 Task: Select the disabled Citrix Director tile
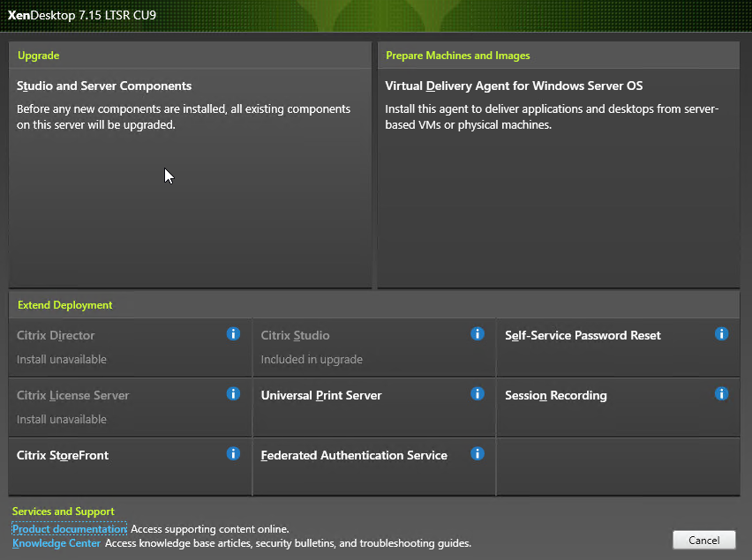click(130, 347)
